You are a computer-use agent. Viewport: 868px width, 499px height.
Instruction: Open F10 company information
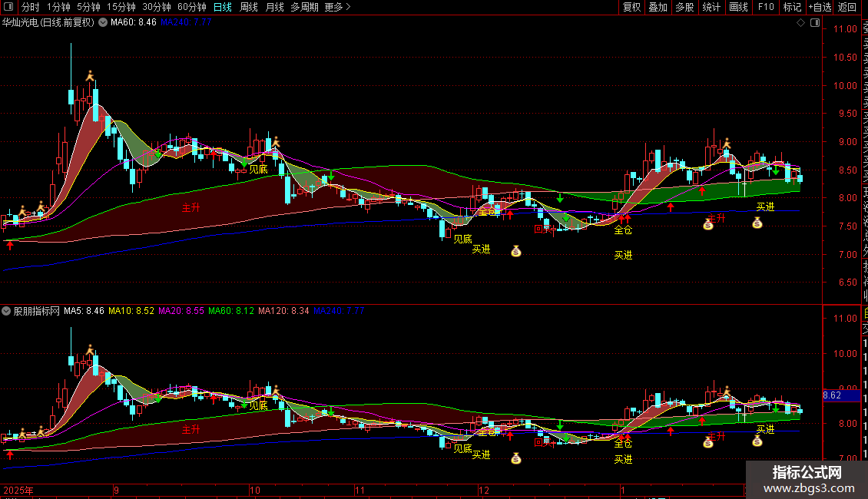pos(766,7)
